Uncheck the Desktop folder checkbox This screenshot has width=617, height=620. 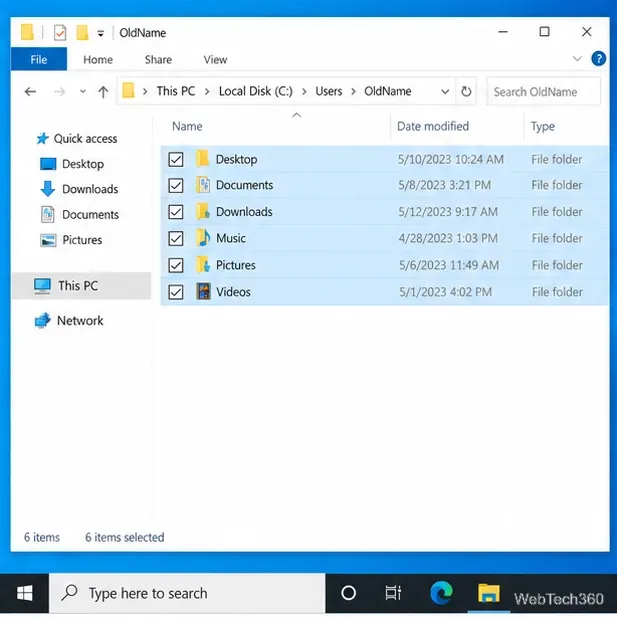point(176,160)
